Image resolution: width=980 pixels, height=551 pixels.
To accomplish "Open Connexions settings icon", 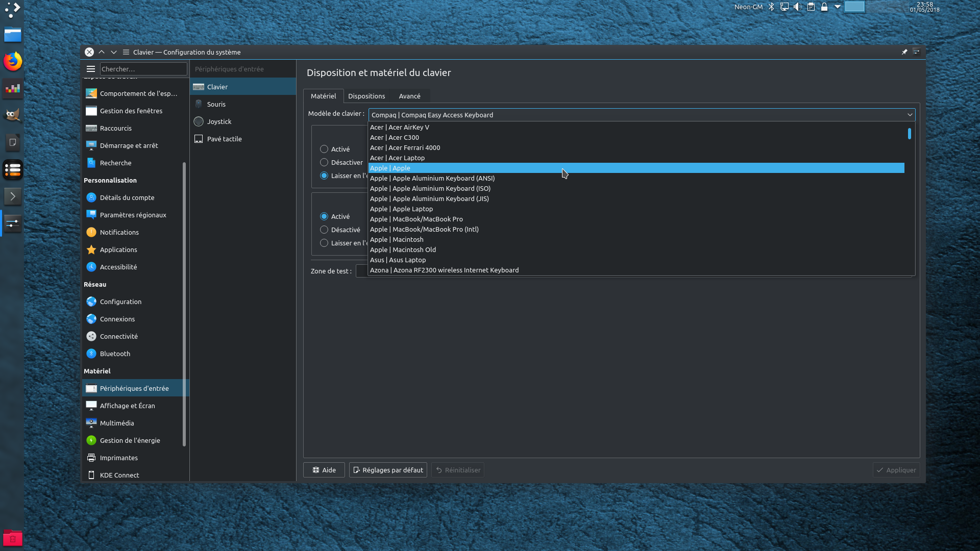I will [x=91, y=319].
